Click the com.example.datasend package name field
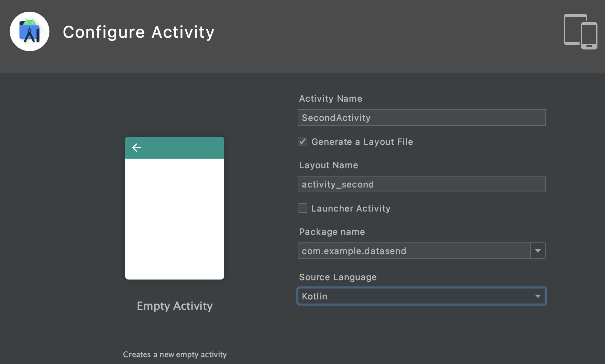605x364 pixels. click(x=414, y=251)
